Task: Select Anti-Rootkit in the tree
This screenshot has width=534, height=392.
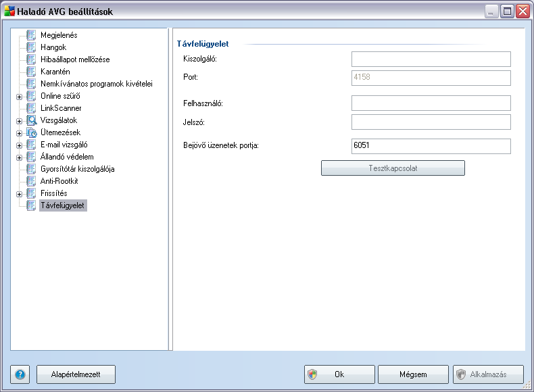Action: 59,181
